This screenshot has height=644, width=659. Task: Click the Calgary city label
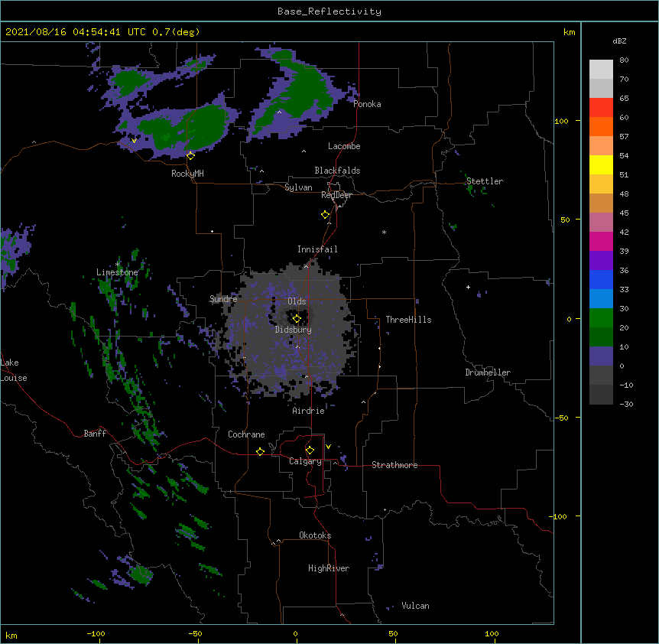tap(305, 461)
